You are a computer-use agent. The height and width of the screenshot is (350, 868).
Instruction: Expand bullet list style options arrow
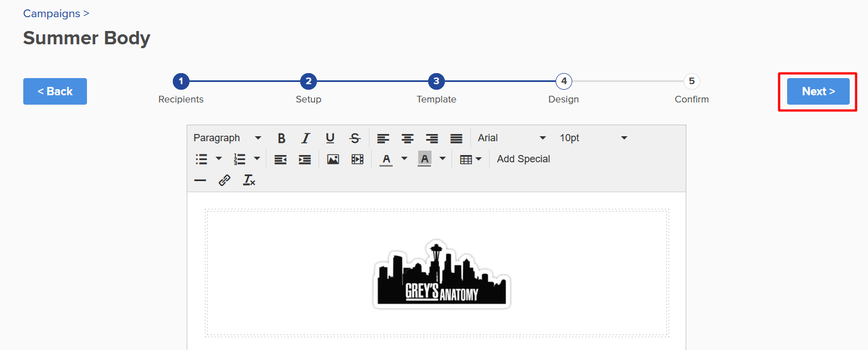point(218,159)
